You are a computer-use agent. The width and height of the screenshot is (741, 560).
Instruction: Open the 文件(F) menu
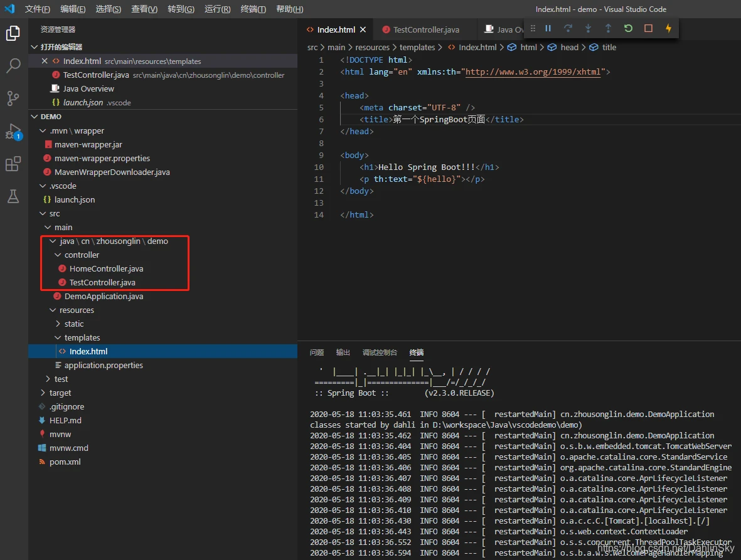tap(38, 9)
